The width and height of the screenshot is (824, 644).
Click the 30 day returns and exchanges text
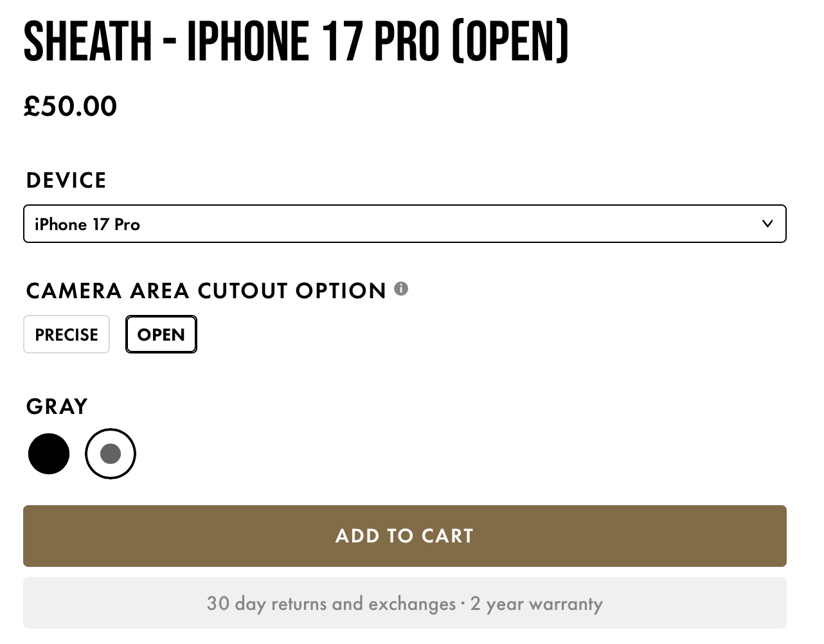(x=330, y=603)
